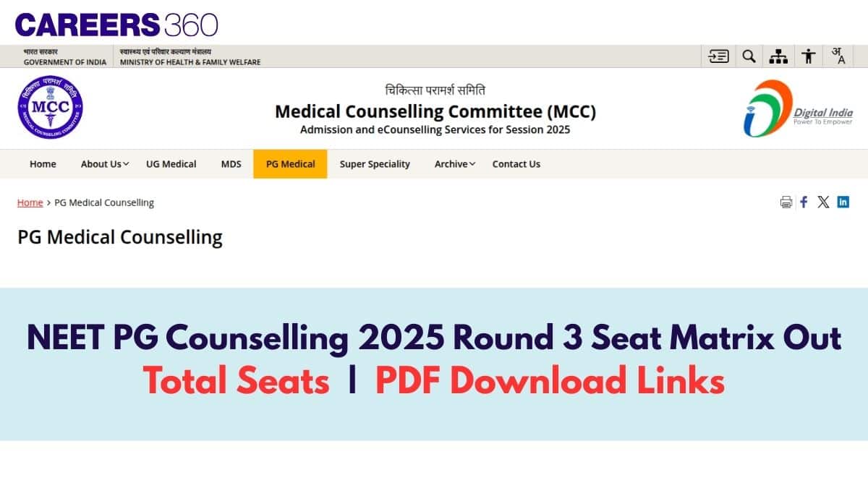Select the PG Medical tab

tap(290, 164)
